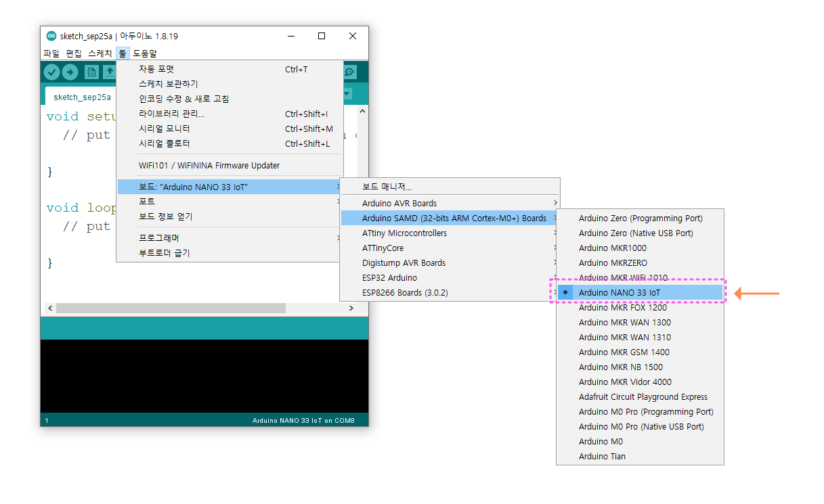Select Arduino Zero (Programming Port) board
824x504 pixels.
(640, 218)
